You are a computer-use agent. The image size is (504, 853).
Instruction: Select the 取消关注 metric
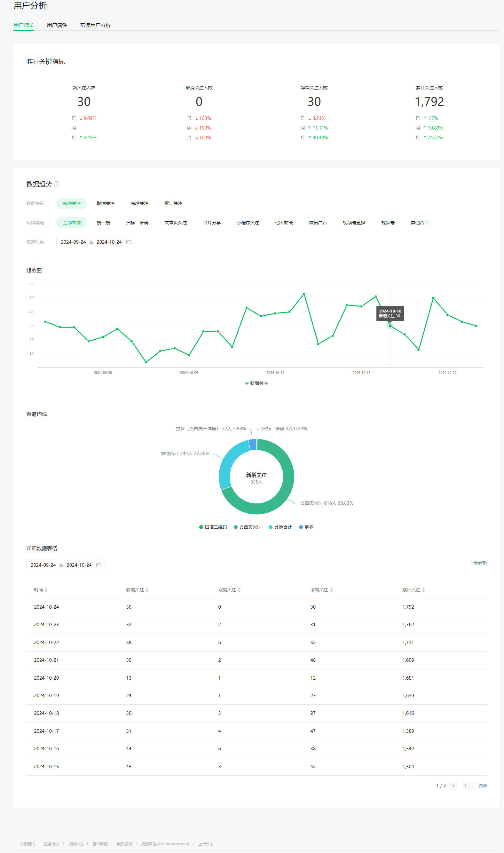[106, 203]
